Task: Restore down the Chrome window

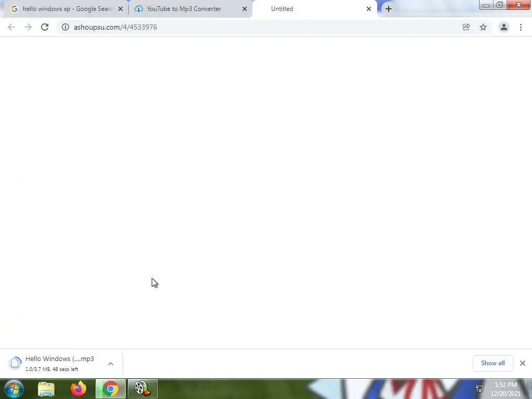Action: [x=499, y=5]
